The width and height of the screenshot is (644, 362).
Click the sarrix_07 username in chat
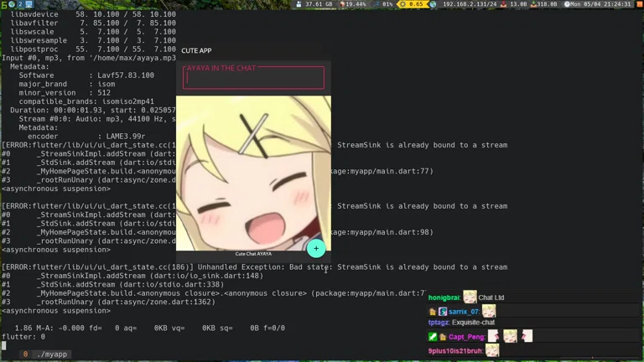464,312
